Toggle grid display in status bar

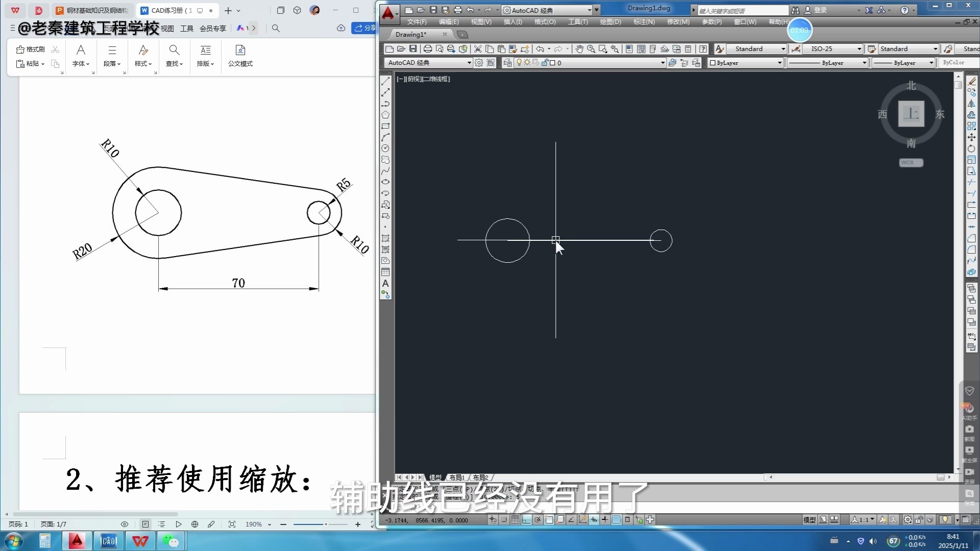click(x=515, y=520)
